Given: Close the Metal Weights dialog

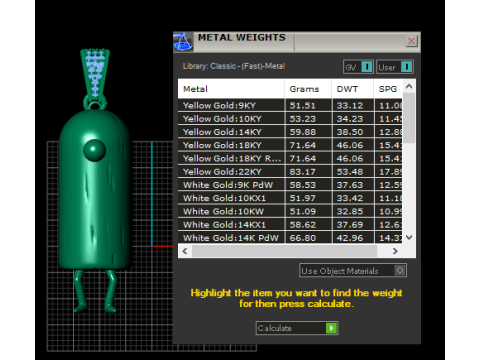Looking at the screenshot, I should (x=412, y=41).
